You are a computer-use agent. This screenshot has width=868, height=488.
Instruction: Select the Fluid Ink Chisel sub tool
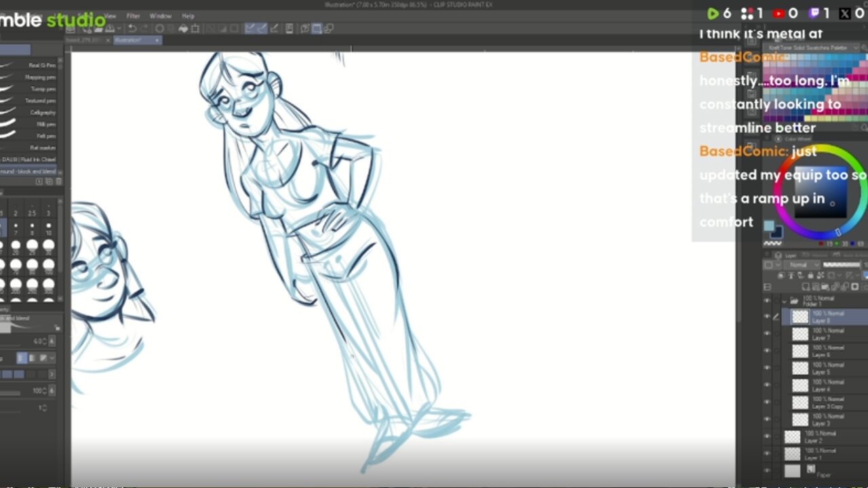click(28, 159)
